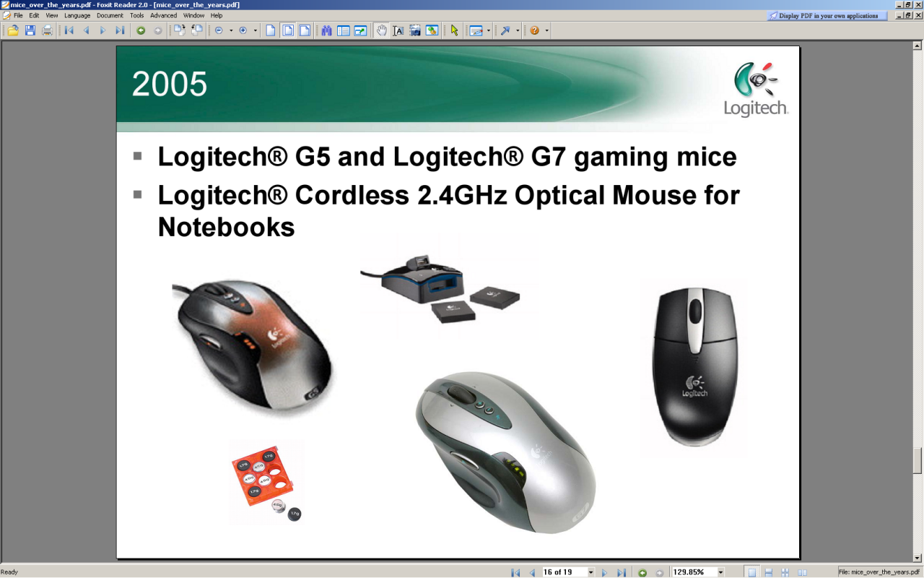
Task: Click the picture view icon after typewriter
Action: tap(360, 30)
